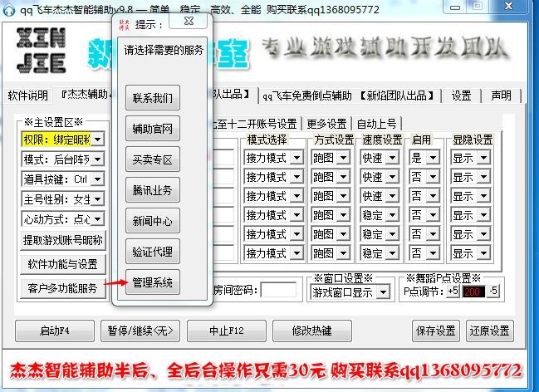Minimize the main window
Image resolution: width=539 pixels, height=392 pixels.
click(455, 7)
